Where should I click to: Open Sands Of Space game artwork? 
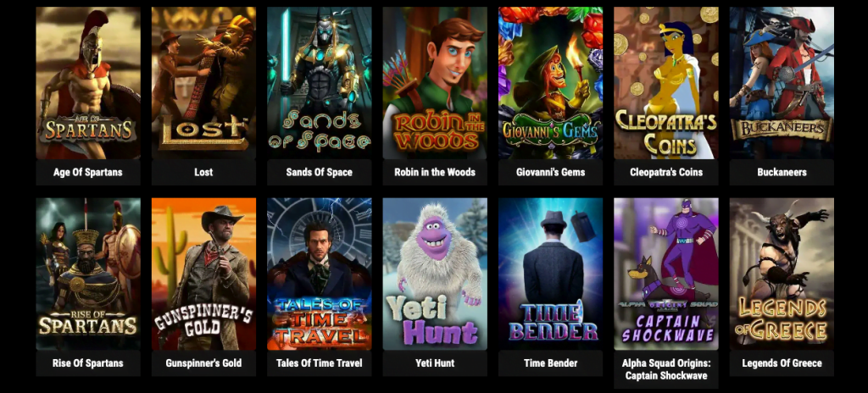pos(320,83)
